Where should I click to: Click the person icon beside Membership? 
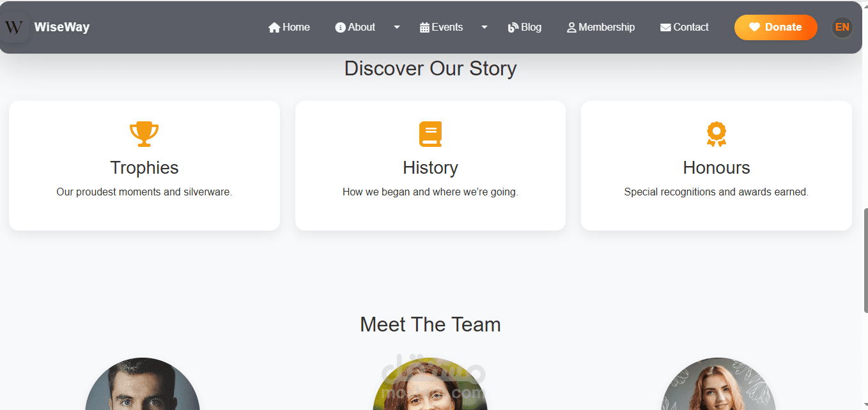[571, 27]
